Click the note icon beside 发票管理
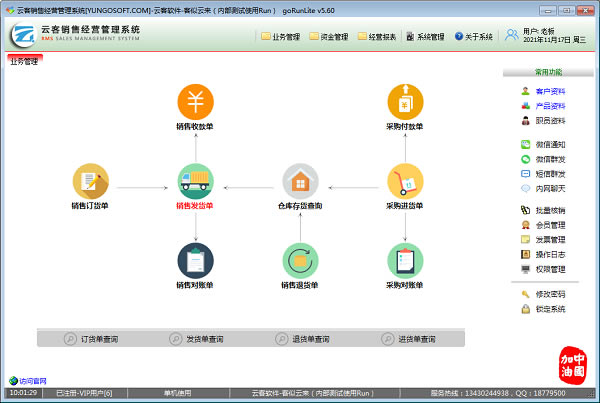This screenshot has width=600, height=403. [x=526, y=240]
